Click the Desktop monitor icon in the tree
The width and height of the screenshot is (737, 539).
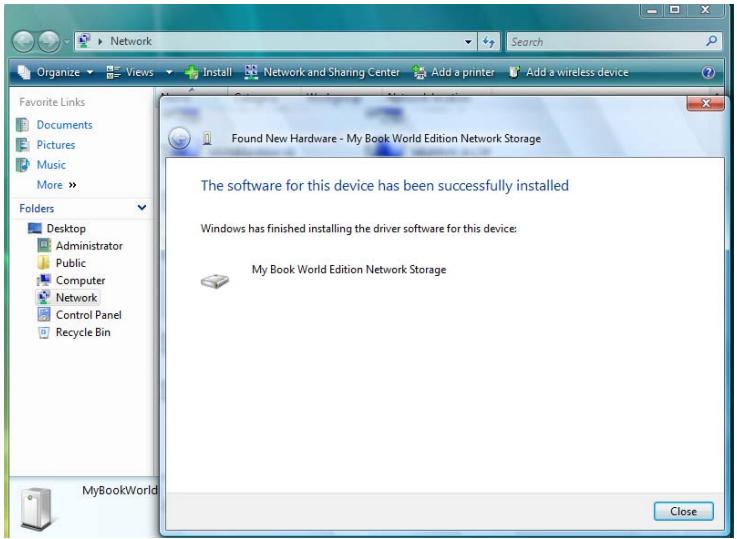click(x=35, y=228)
